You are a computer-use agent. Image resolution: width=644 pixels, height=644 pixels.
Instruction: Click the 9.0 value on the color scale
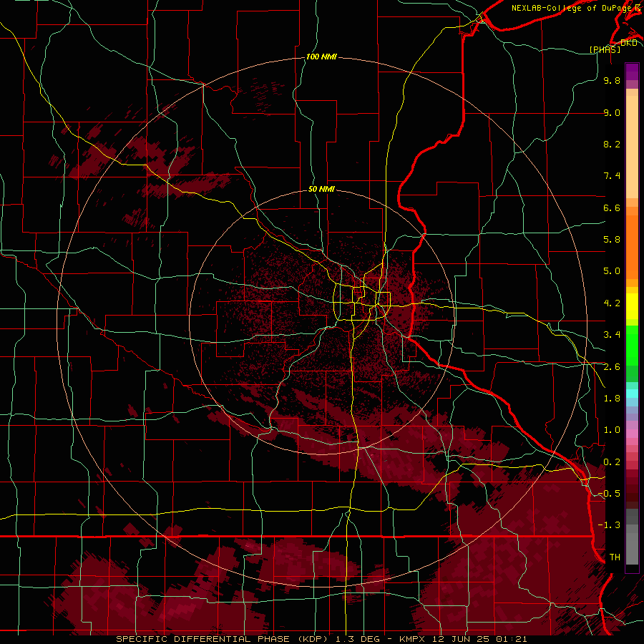[612, 112]
